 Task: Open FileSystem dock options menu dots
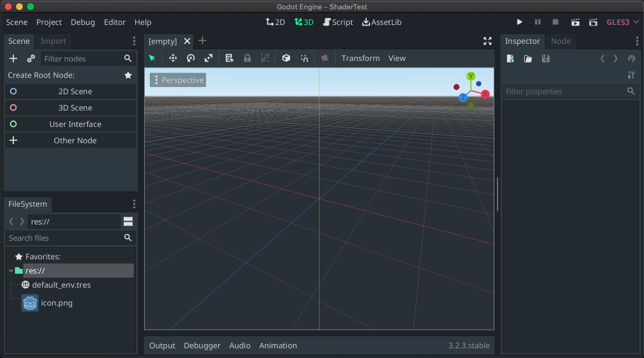134,204
